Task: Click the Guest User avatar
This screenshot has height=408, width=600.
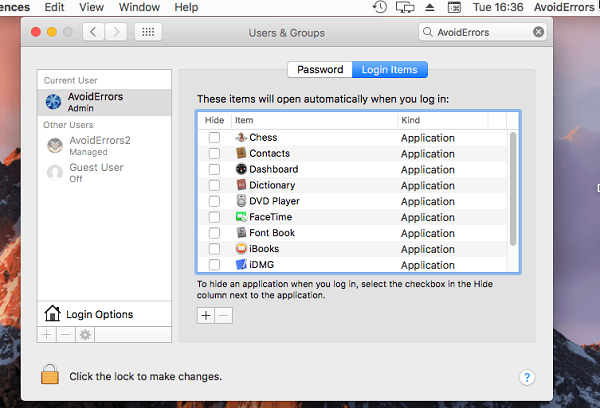Action: coord(55,173)
